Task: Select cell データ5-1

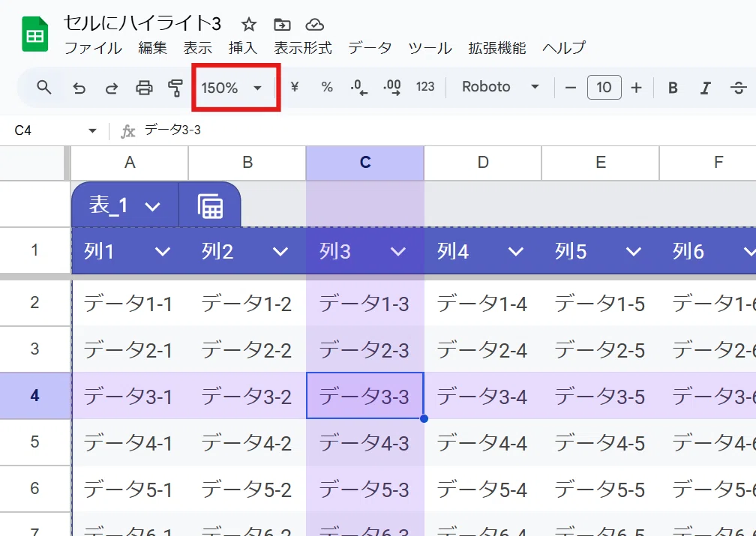Action: pos(130,488)
